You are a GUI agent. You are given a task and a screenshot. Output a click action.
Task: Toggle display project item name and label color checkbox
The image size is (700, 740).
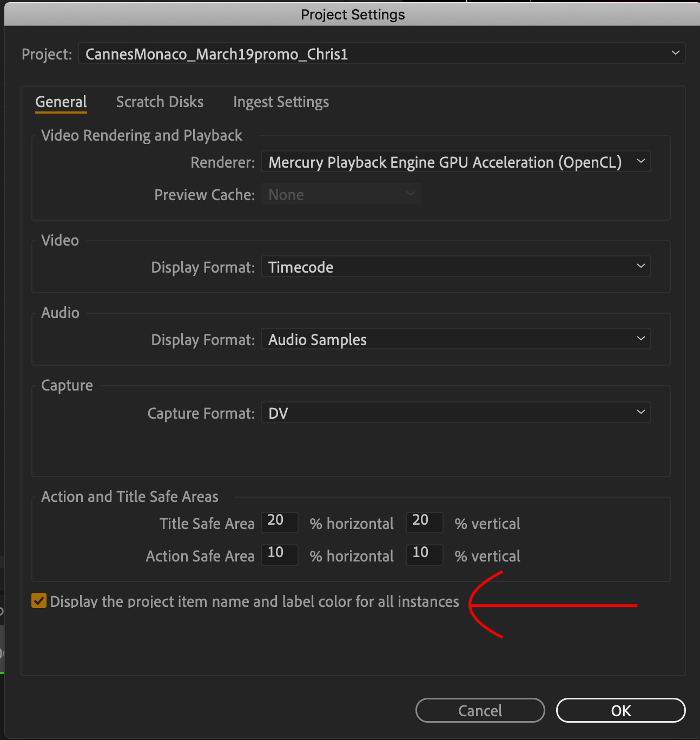(x=39, y=601)
